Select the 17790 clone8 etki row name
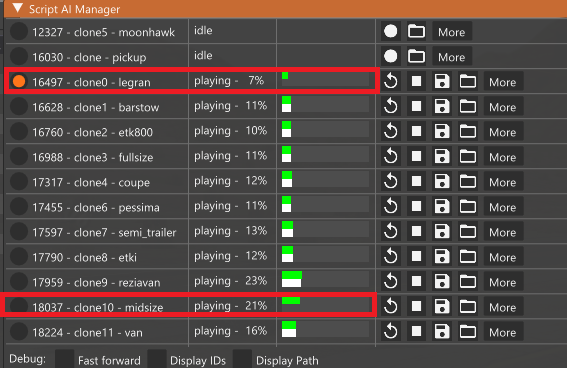 85,257
